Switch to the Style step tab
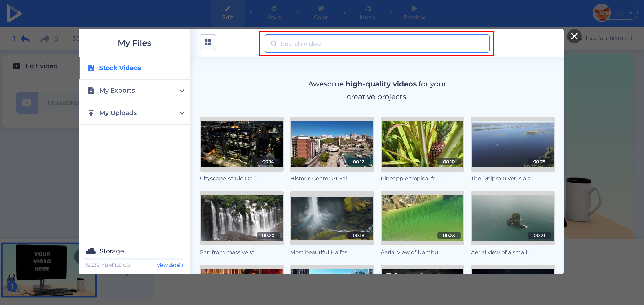The height and width of the screenshot is (305, 644). coord(274,13)
